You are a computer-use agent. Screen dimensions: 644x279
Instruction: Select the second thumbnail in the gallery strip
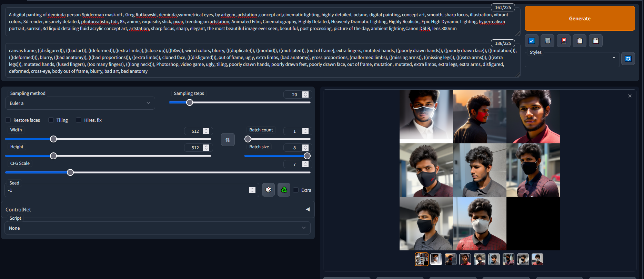pos(436,259)
